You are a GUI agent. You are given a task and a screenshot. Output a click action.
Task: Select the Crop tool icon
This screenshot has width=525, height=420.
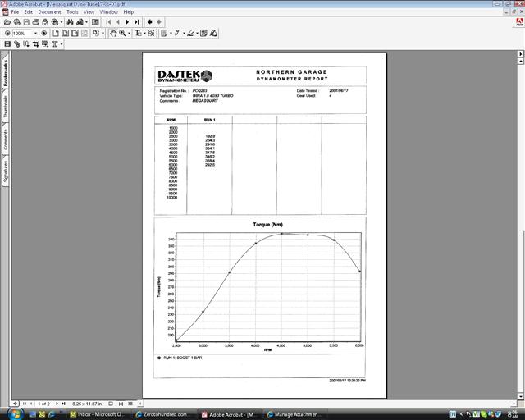click(x=35, y=43)
